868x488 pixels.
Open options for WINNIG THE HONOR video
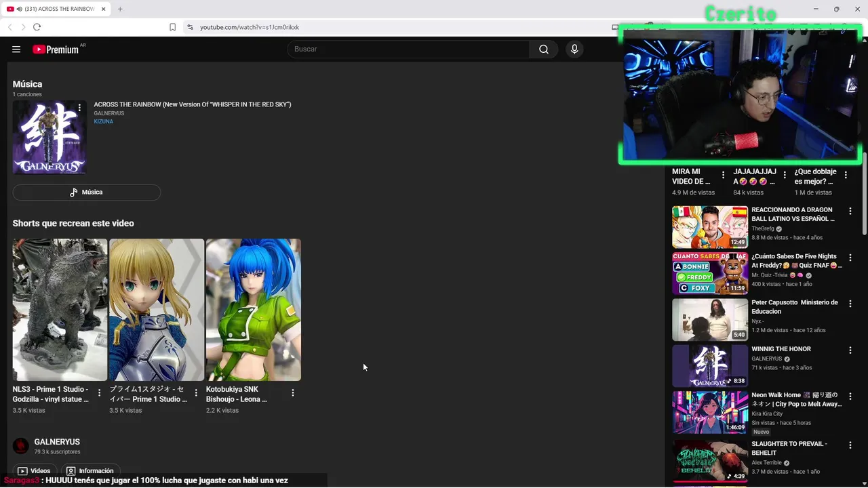[x=850, y=350]
